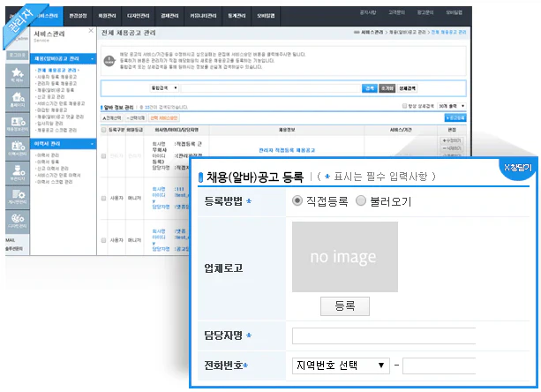The height and width of the screenshot is (392, 541).
Task: Open the 이력서관리 sidebar icon
Action: 18,148
